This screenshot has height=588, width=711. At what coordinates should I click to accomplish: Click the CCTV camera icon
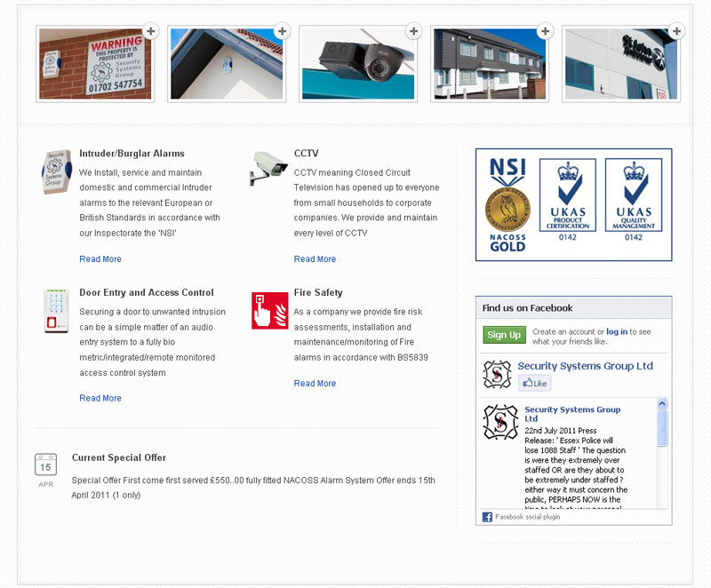click(268, 167)
